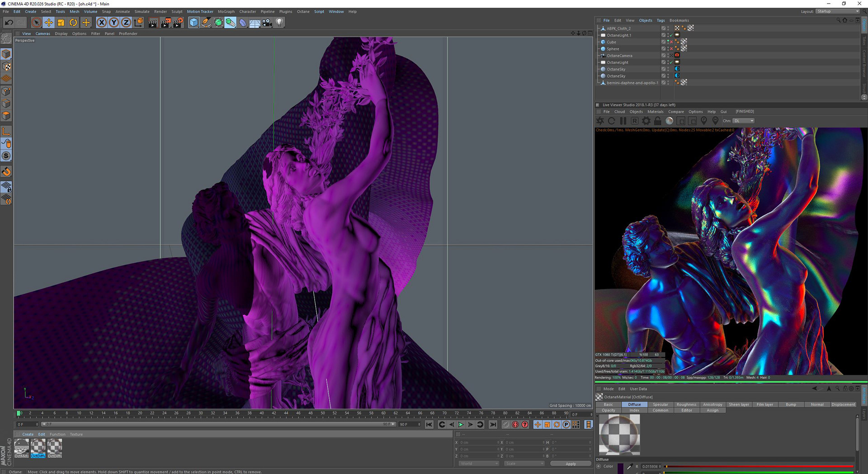
Task: Add a Camera object from toolbar
Action: point(267,23)
